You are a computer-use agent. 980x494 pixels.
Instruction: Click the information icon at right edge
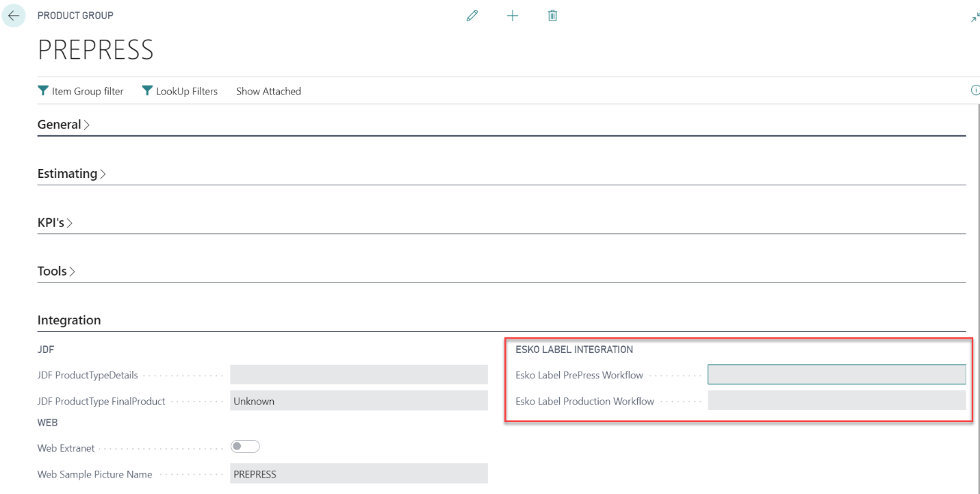click(975, 90)
